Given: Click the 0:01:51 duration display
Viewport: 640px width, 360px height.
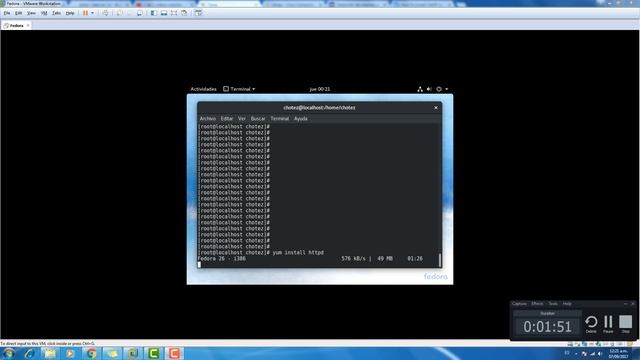Looking at the screenshot, I should [547, 327].
